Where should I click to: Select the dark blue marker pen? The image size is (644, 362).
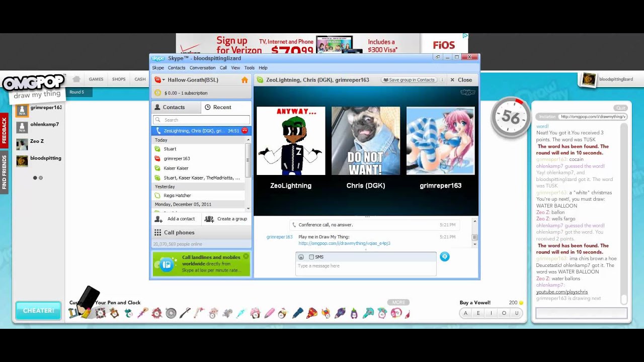click(298, 313)
